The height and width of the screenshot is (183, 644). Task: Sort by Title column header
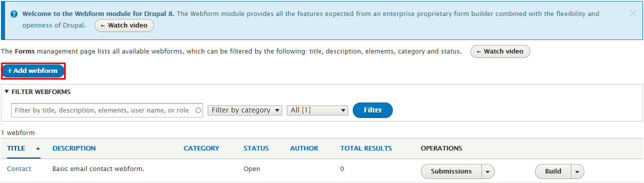click(x=16, y=148)
